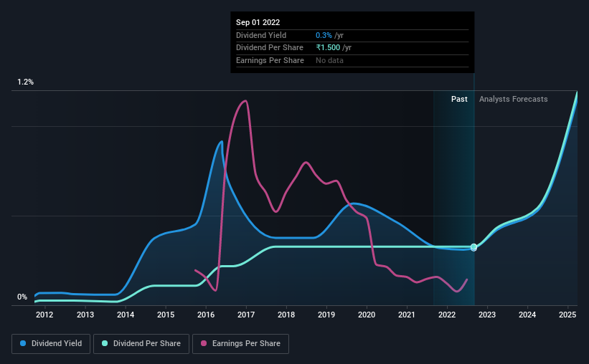
Task: Toggle the Dividend Yield legend button
Action: pyautogui.click(x=51, y=344)
